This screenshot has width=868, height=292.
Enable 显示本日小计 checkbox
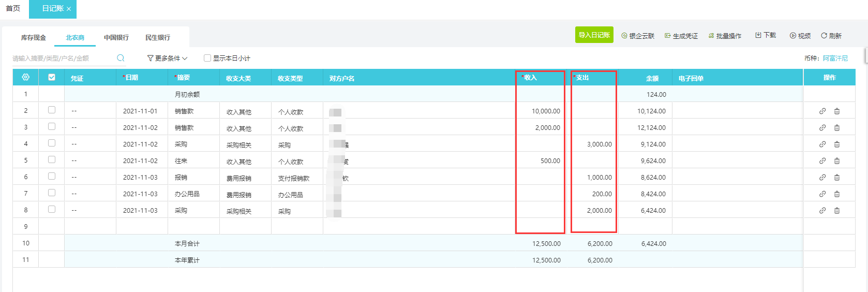(x=207, y=58)
